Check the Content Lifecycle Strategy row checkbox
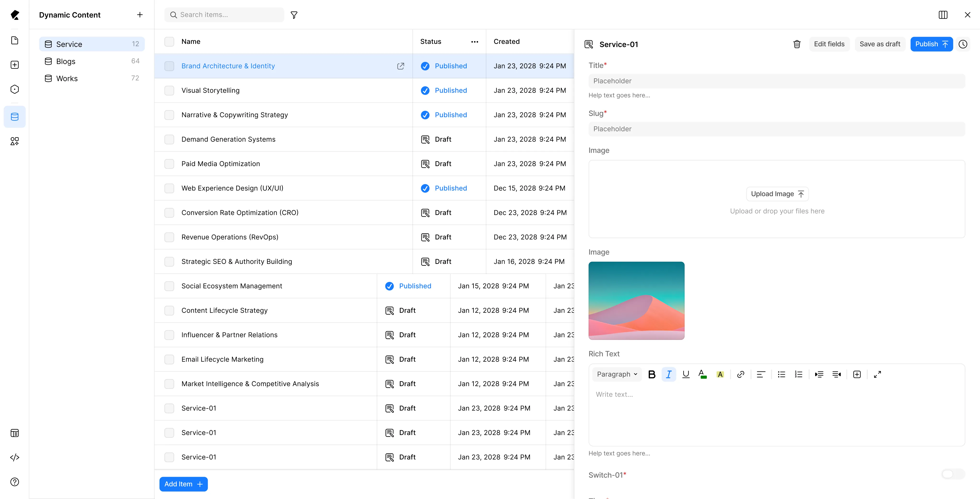Screen dimensions: 980x499 coord(169,311)
